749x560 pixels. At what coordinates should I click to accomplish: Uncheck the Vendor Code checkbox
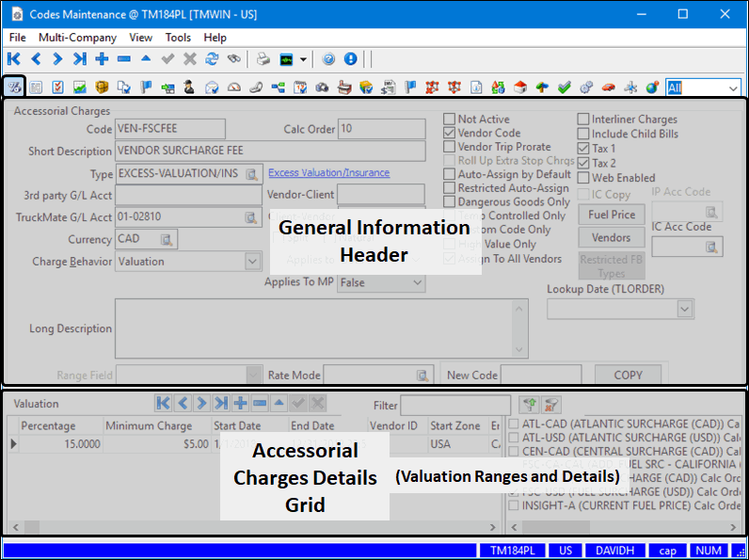(451, 134)
